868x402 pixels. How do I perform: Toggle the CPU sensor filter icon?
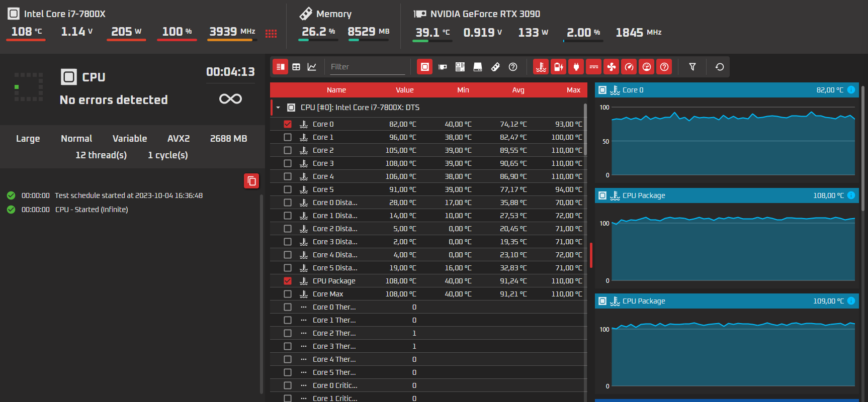425,67
